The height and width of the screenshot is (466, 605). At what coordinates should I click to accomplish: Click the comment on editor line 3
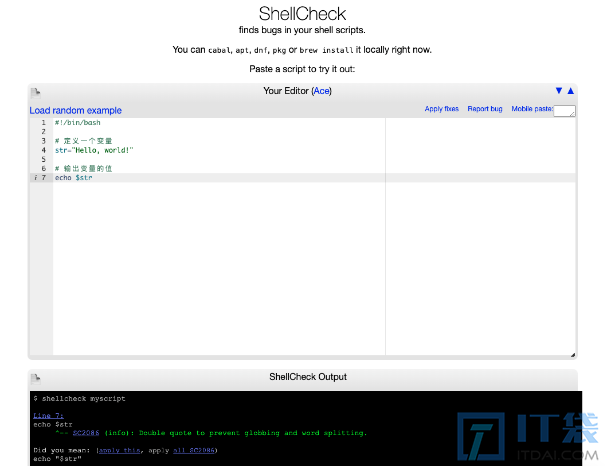[x=83, y=141]
